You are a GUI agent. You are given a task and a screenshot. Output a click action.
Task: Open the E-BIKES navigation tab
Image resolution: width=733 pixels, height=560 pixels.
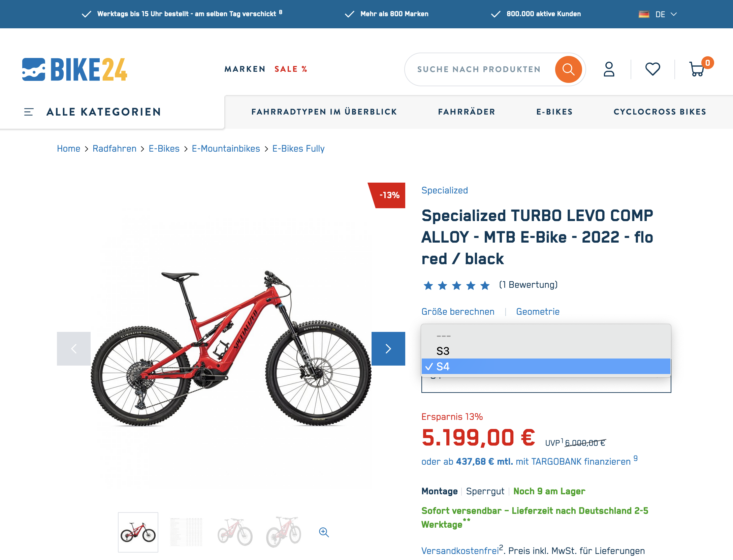pos(554,112)
